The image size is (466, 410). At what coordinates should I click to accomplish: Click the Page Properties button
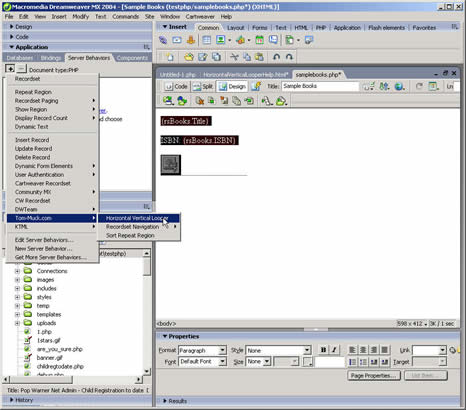tap(375, 376)
